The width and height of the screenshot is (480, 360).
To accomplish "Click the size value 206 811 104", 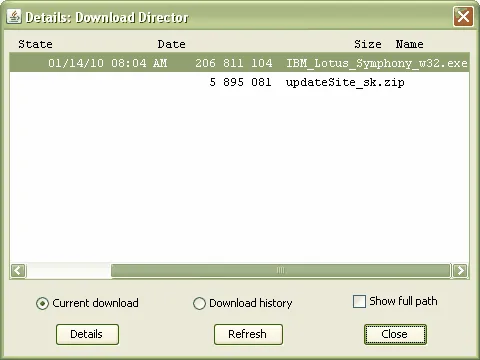I will pos(234,63).
